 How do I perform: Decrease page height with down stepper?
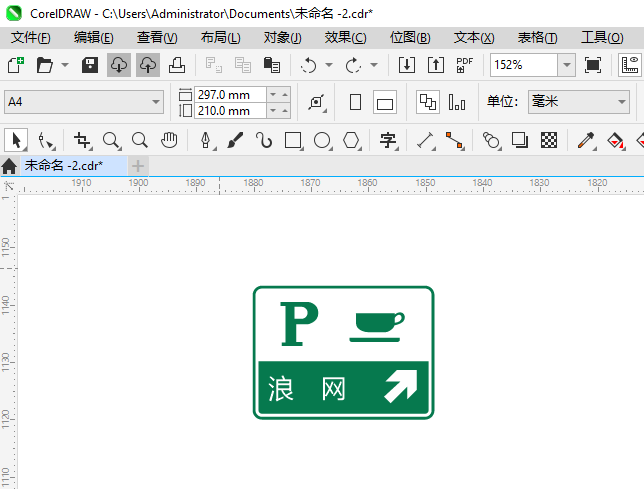click(x=273, y=111)
